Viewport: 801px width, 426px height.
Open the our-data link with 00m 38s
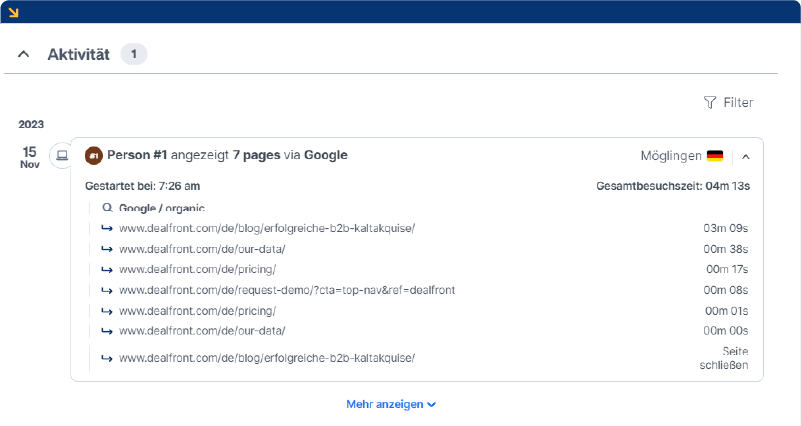pos(202,249)
